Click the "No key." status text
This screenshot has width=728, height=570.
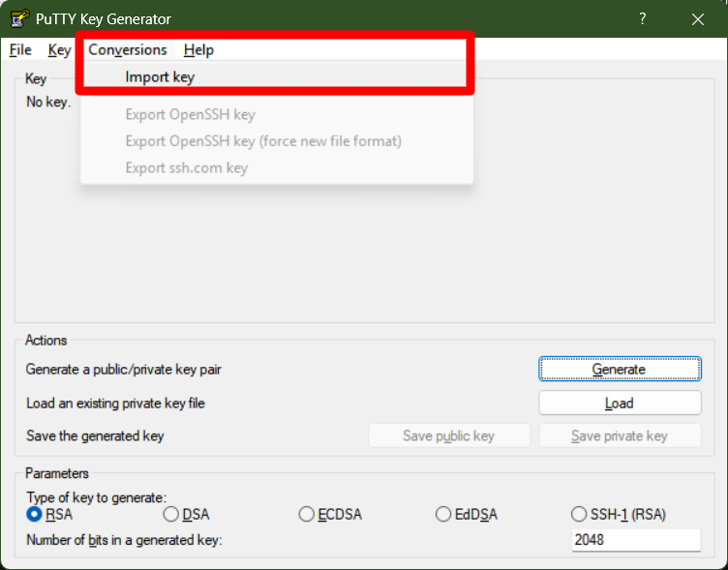[48, 103]
